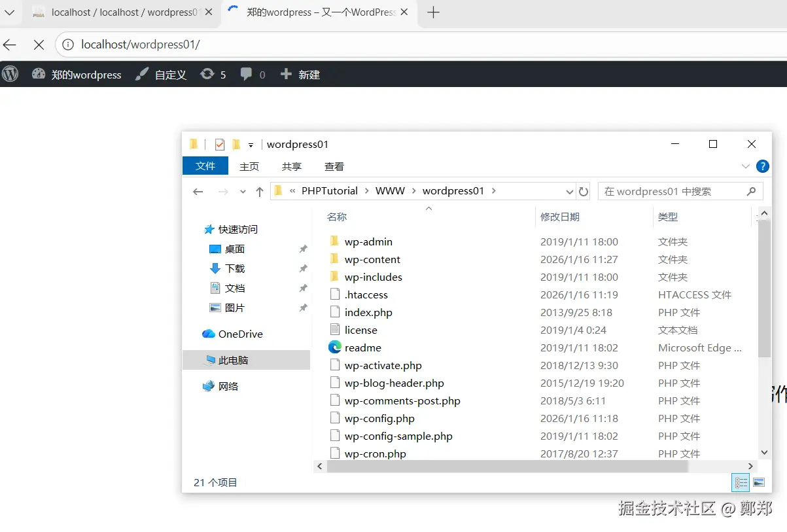This screenshot has width=787, height=532.
Task: Stop loading the page in browser
Action: [39, 44]
